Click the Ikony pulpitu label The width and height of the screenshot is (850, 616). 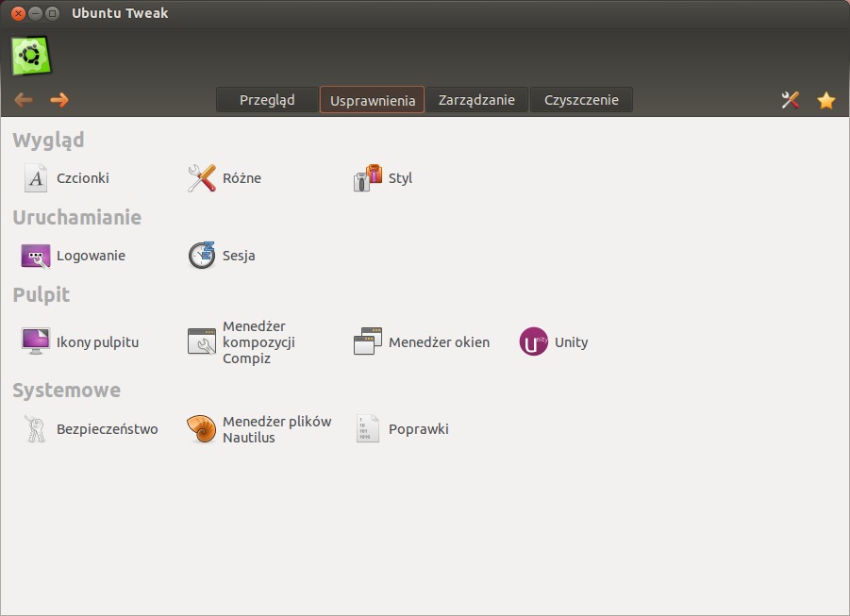(98, 342)
